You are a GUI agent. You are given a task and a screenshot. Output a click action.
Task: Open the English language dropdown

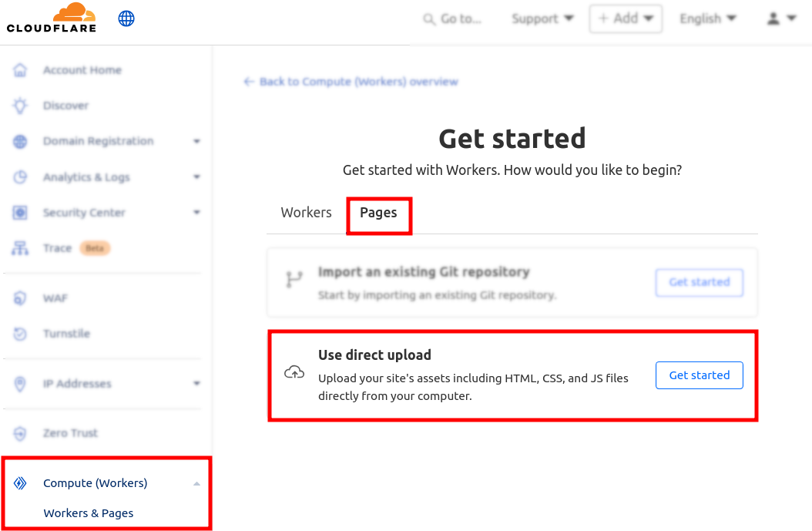707,18
